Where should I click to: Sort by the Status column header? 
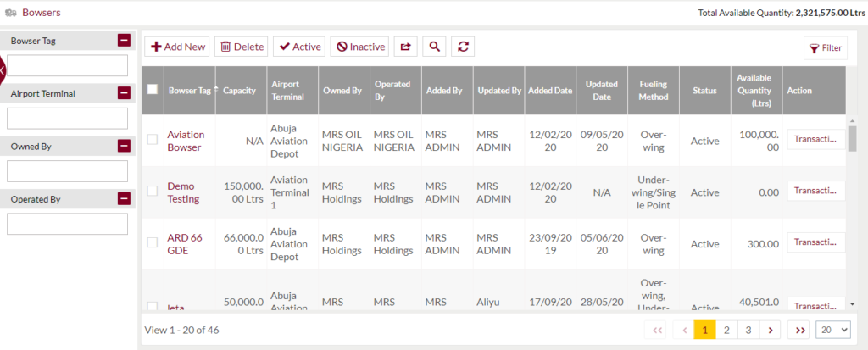point(704,91)
